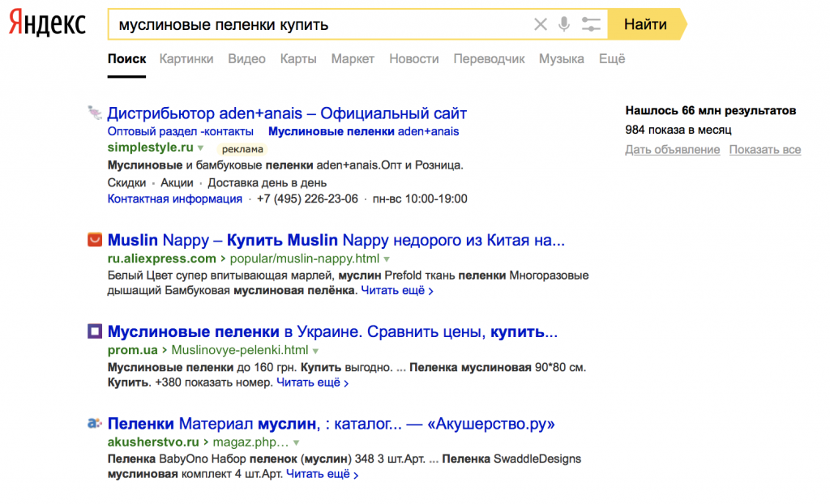This screenshot has height=504, width=830.
Task: Open the Карты tab
Action: coord(298,59)
